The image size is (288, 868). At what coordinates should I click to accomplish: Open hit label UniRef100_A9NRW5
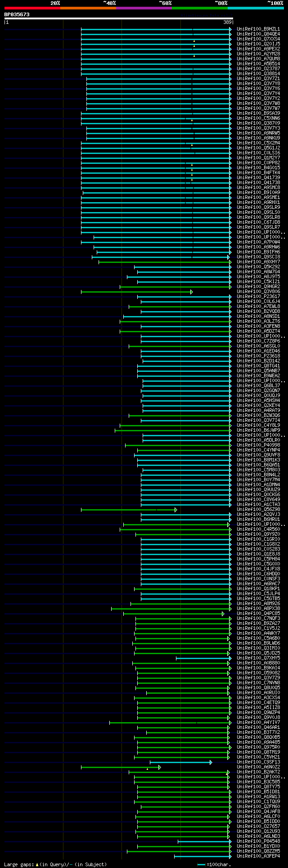258,133
